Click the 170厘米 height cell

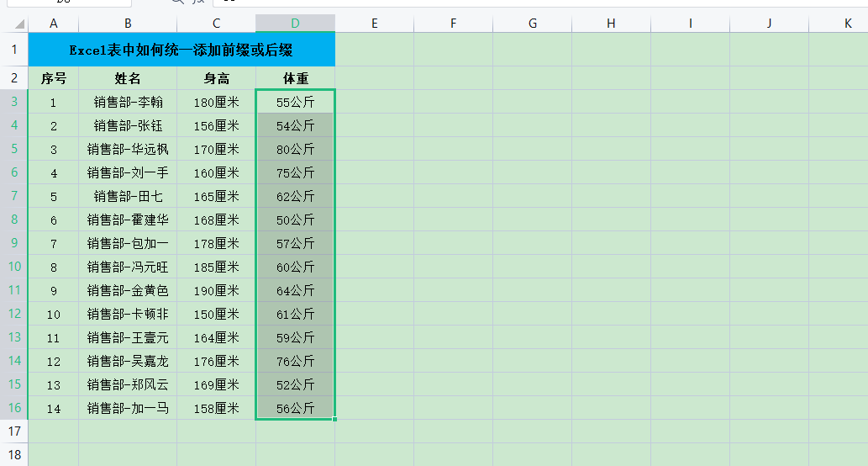[217, 149]
